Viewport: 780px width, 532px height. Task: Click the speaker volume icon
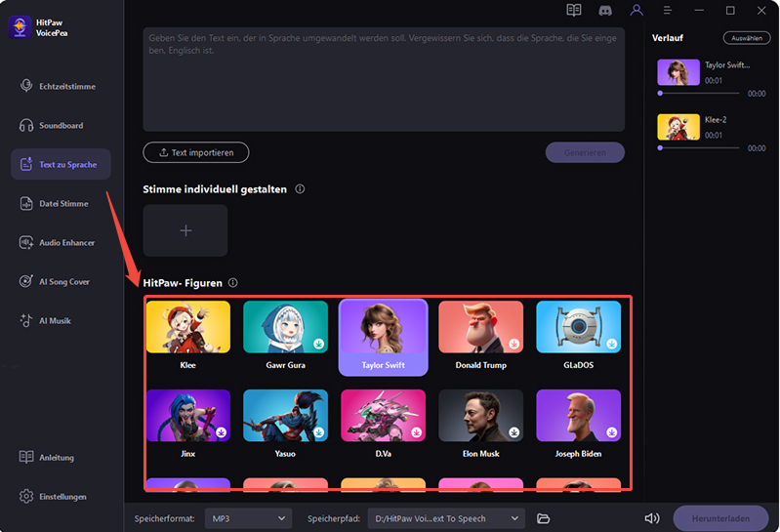(x=652, y=518)
